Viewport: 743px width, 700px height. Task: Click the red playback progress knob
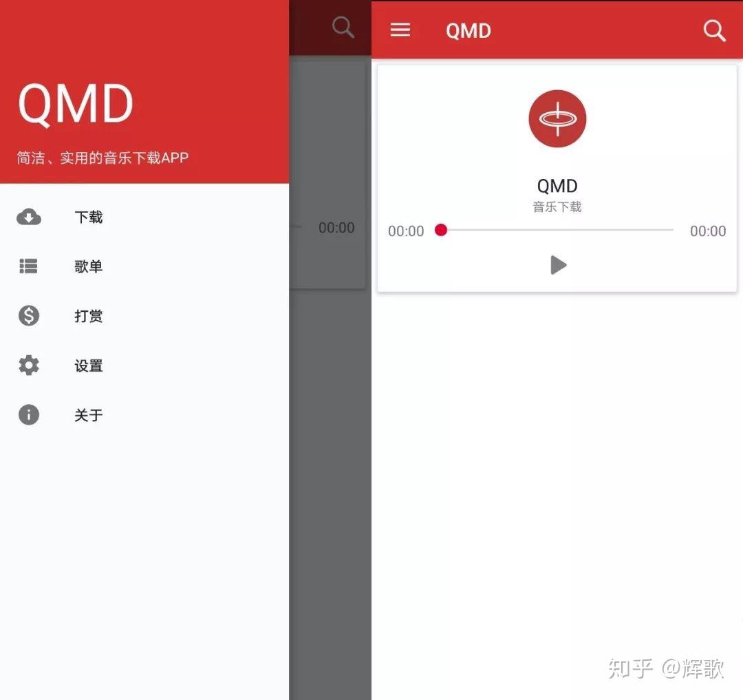coord(441,230)
